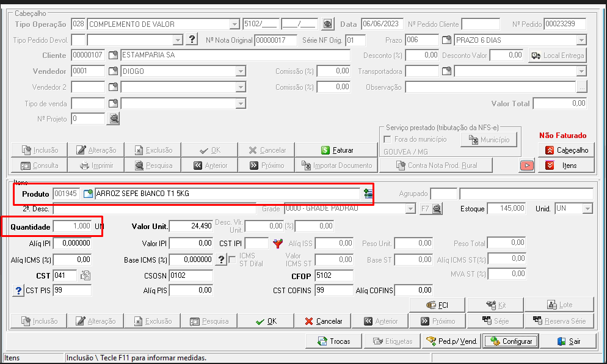The image size is (607, 364).
Task: Expand Tipo de venda dropdown
Action: (241, 104)
